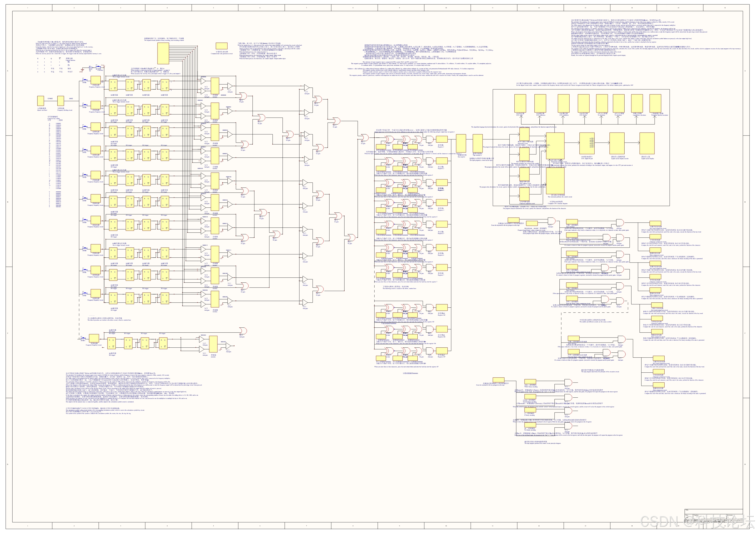Click the CPU adder block

(x=520, y=104)
